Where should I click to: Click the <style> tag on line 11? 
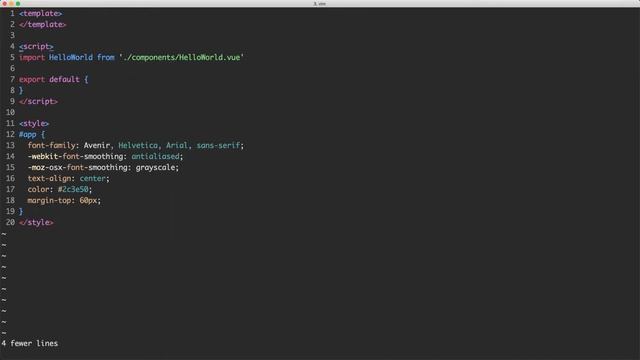click(x=34, y=124)
